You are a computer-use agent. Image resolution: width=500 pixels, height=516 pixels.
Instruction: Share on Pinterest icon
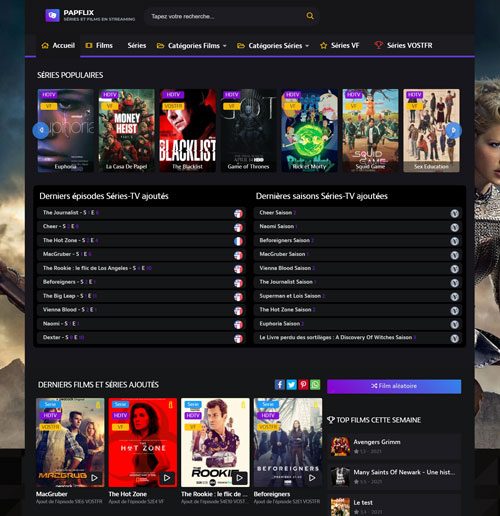click(303, 385)
